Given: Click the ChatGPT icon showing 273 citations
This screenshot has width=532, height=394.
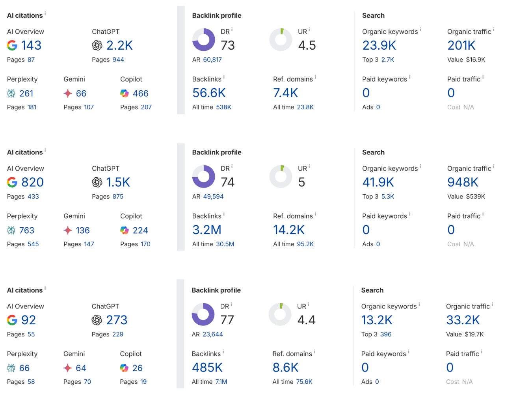Looking at the screenshot, I should [97, 320].
